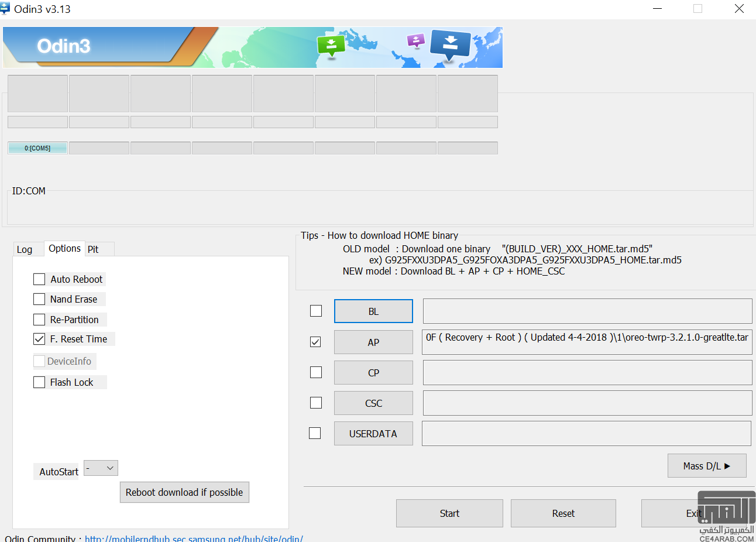The height and width of the screenshot is (542, 756).
Task: Click the Start button to begin flashing
Action: (x=449, y=513)
